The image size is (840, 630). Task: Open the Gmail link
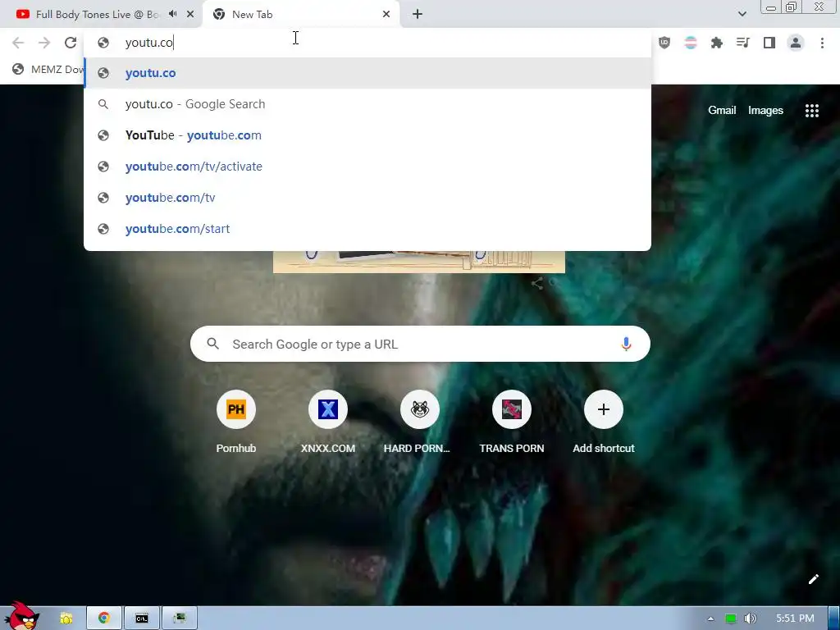722,111
